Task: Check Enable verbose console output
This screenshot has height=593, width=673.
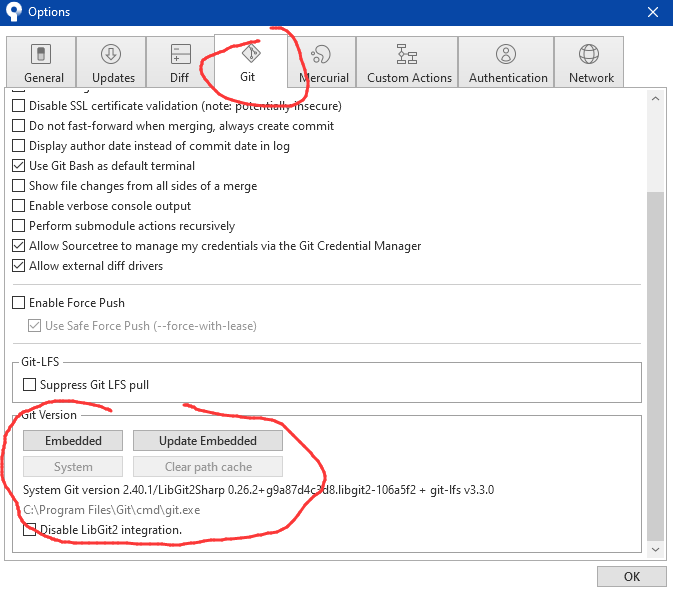Action: [x=18, y=206]
